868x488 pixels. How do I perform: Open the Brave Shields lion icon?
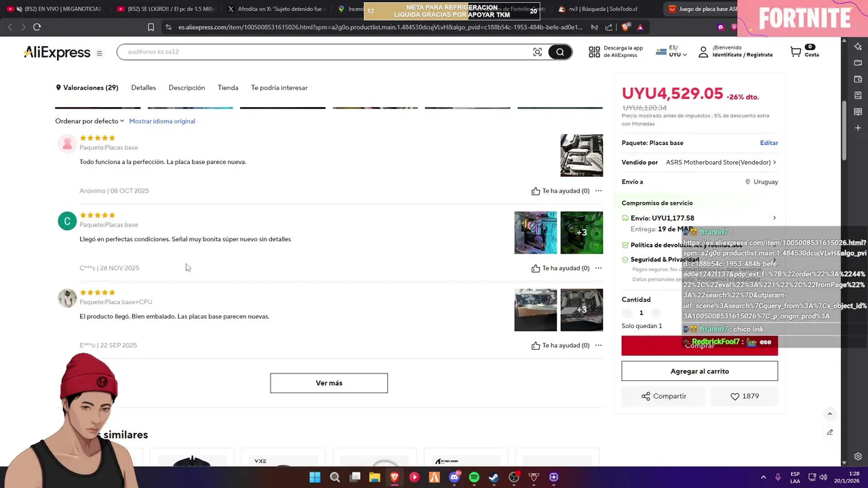pyautogui.click(x=625, y=27)
